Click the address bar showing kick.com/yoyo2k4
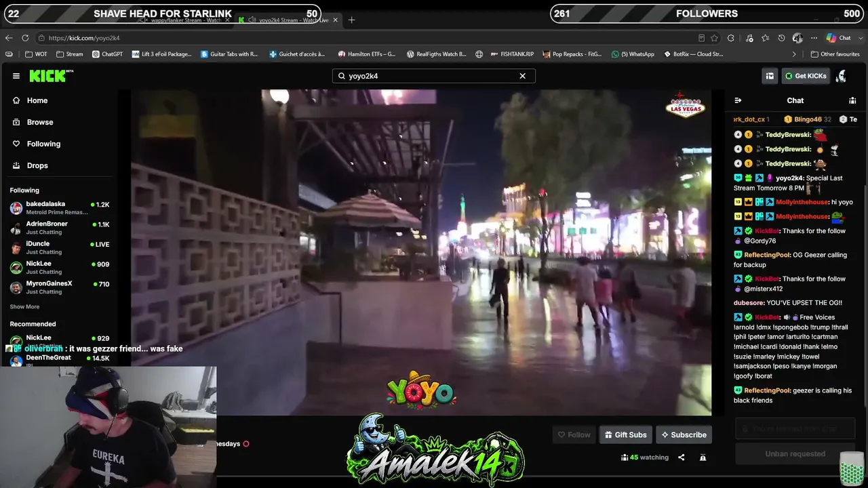This screenshot has width=868, height=488. pos(366,38)
